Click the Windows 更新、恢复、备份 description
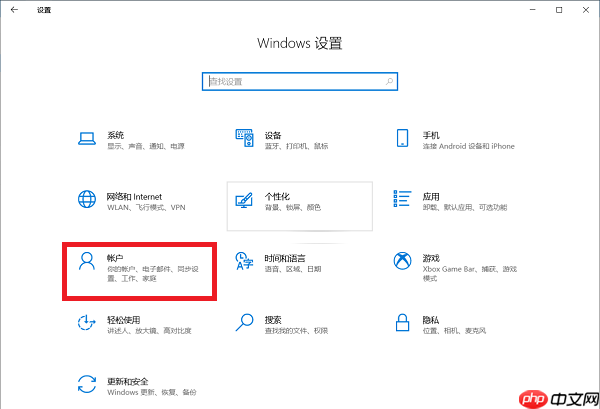The image size is (600, 409). [x=152, y=393]
